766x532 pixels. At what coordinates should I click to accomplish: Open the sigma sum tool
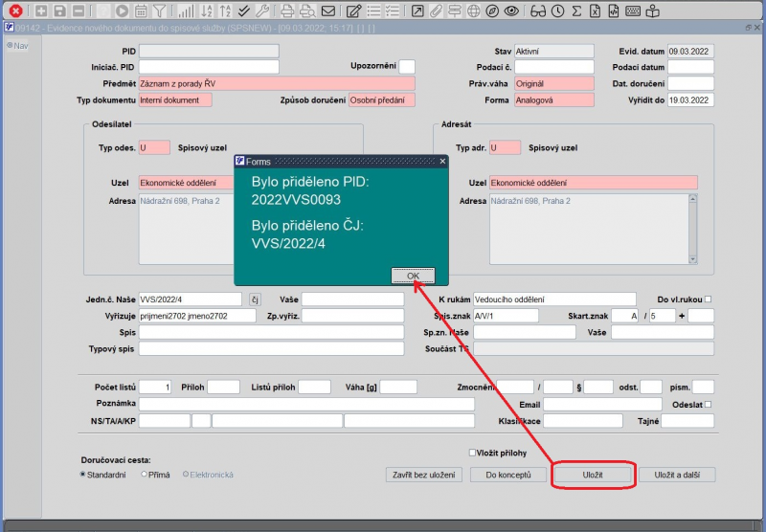[576, 11]
